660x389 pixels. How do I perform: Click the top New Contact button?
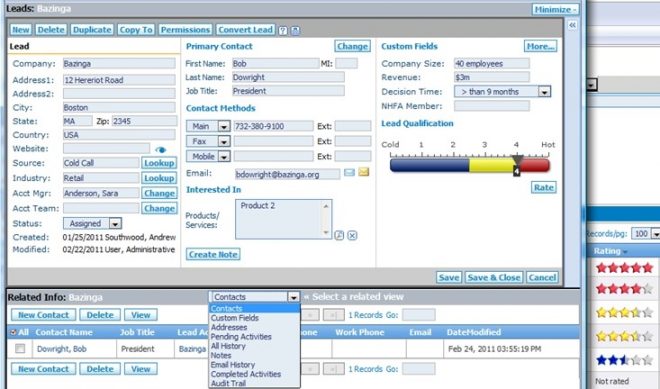point(43,315)
